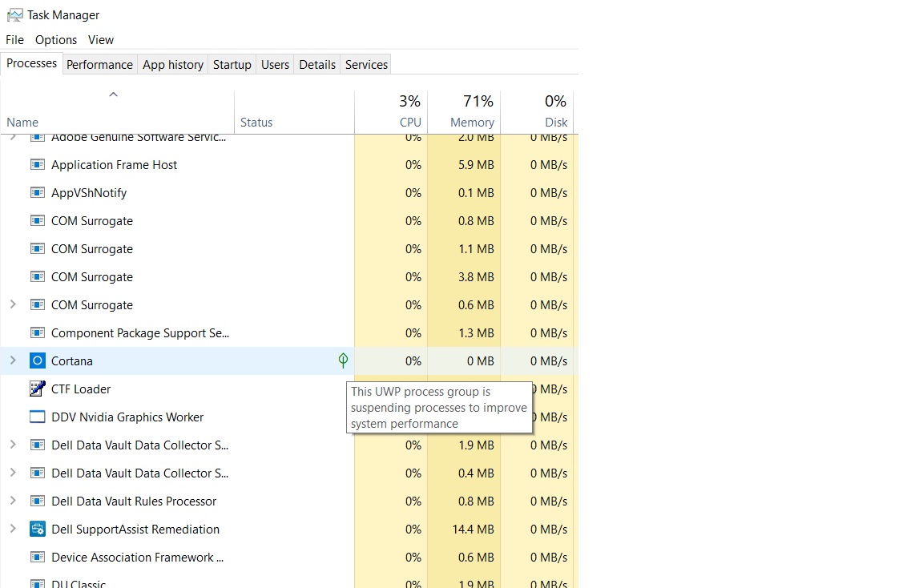Collapse the Dell Data Vault Rules Processor group
The height and width of the screenshot is (588, 923).
[x=14, y=501]
